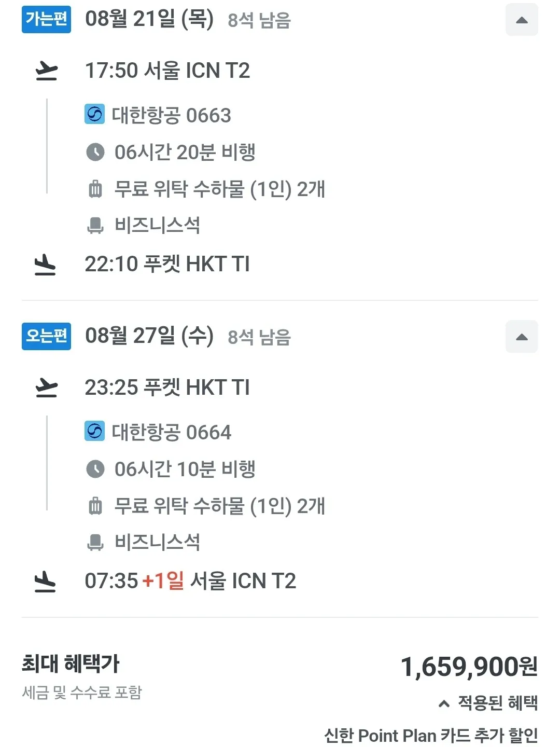Image resolution: width=560 pixels, height=747 pixels.
Task: Click the Korean Air logo for flight 0664
Action: (x=94, y=432)
